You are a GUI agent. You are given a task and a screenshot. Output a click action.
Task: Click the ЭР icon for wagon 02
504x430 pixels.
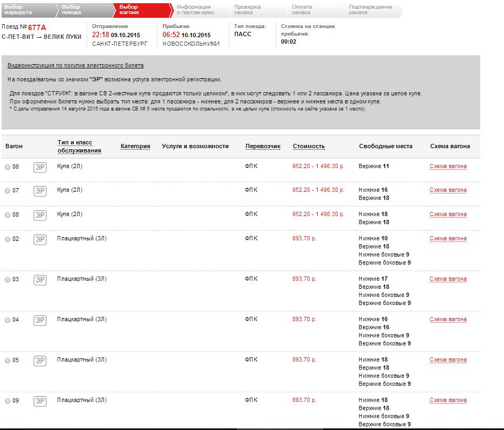pyautogui.click(x=40, y=239)
